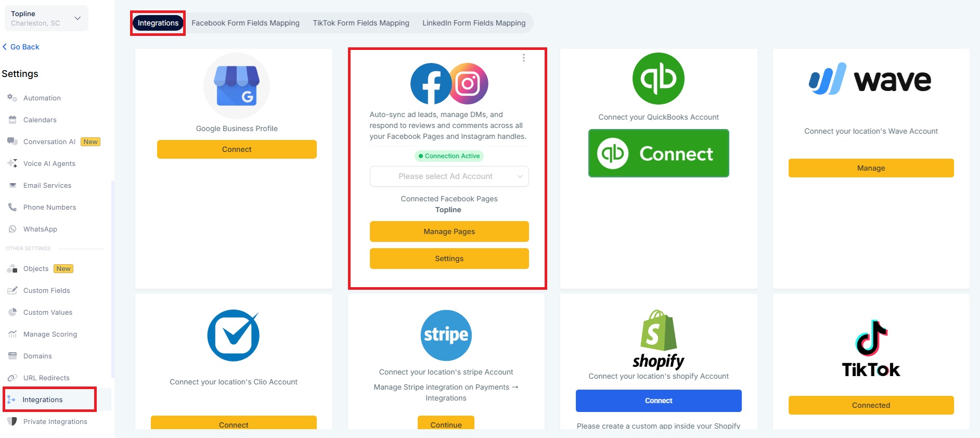Click the Manage Pages button
980x438 pixels.
pyautogui.click(x=449, y=231)
